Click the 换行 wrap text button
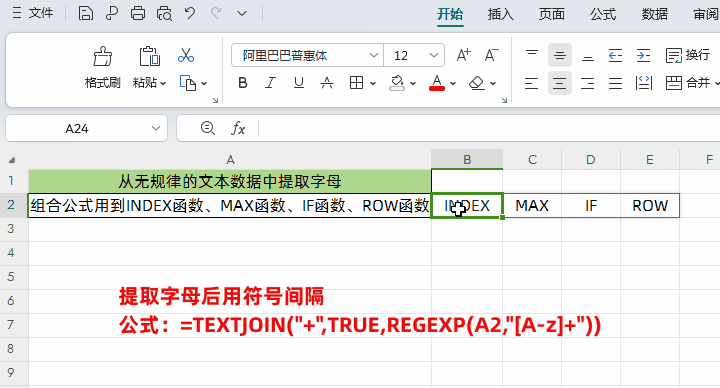720x388 pixels. tap(688, 56)
